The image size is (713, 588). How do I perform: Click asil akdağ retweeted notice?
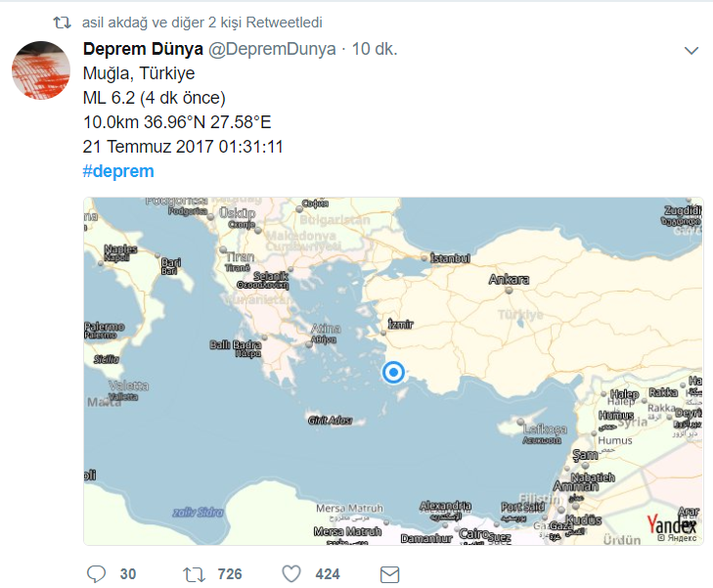click(x=201, y=23)
